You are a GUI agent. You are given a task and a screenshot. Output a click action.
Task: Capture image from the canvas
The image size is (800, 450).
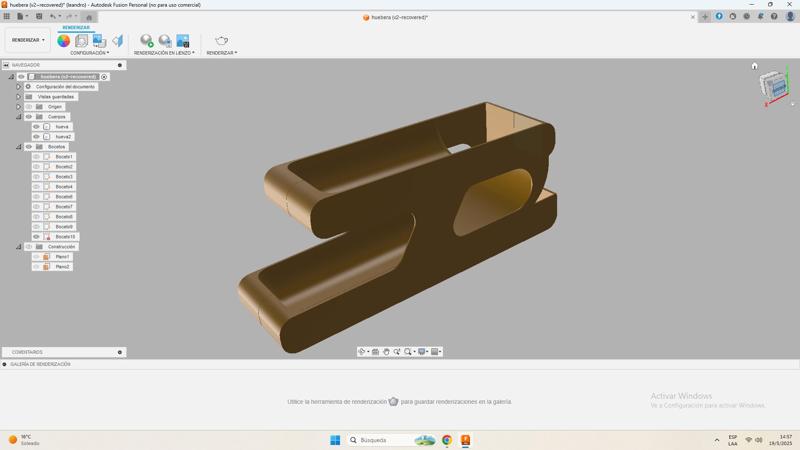183,41
